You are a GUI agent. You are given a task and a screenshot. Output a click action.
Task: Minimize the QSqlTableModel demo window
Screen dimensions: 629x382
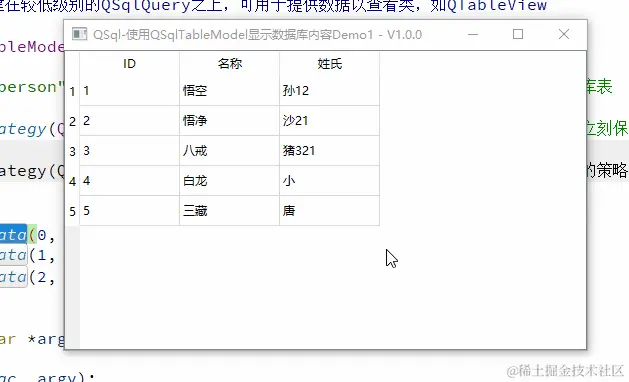(x=473, y=35)
